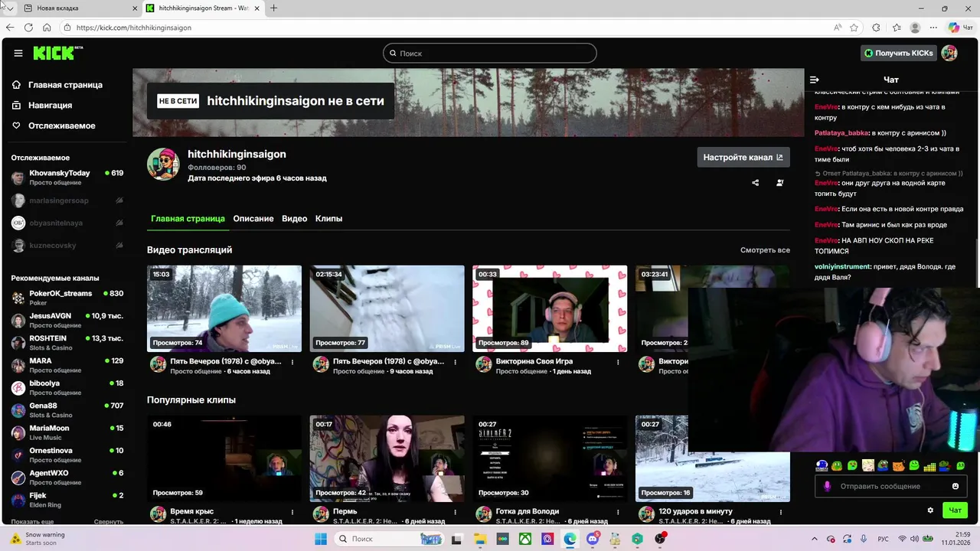
Task: Switch to Описание tab
Action: click(253, 219)
